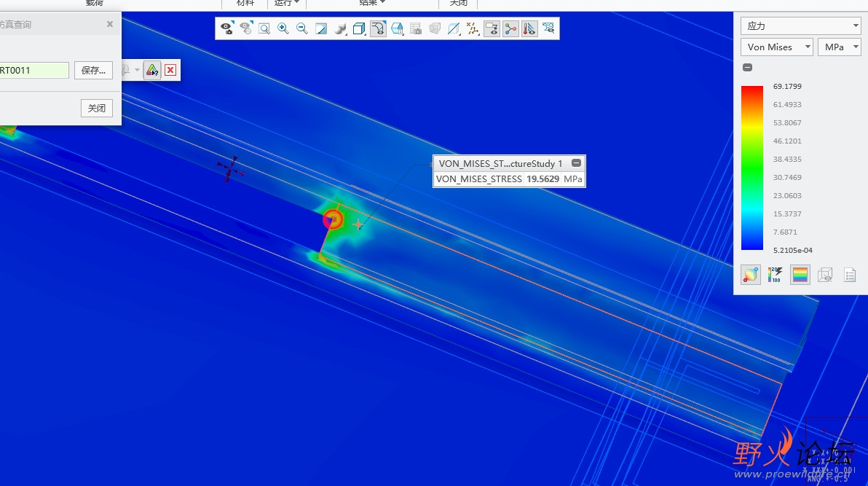Screen dimensions: 868x486
Task: Click the saved views eye-camera icon
Action: pyautogui.click(x=227, y=28)
